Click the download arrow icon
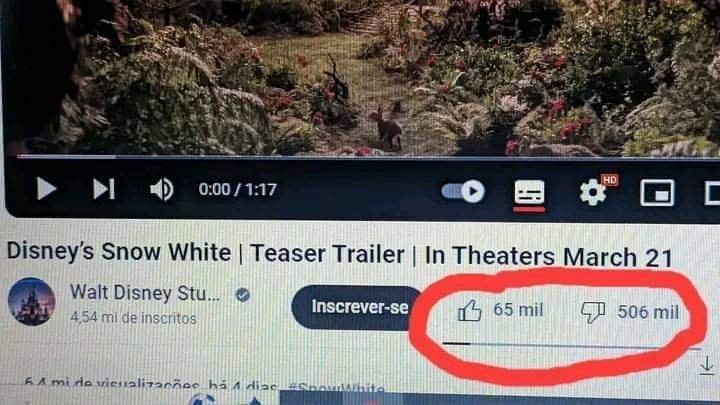720x405 pixels. tap(707, 366)
